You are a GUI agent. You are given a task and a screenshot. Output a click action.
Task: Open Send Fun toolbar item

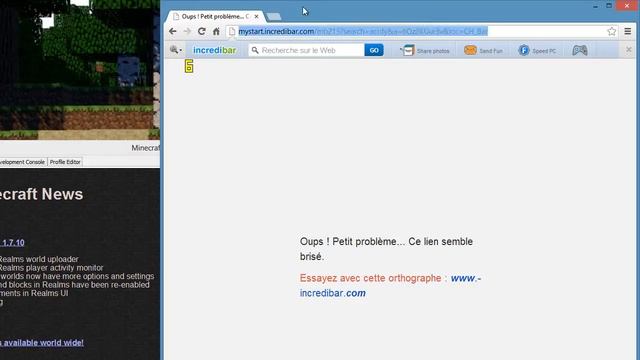(483, 51)
